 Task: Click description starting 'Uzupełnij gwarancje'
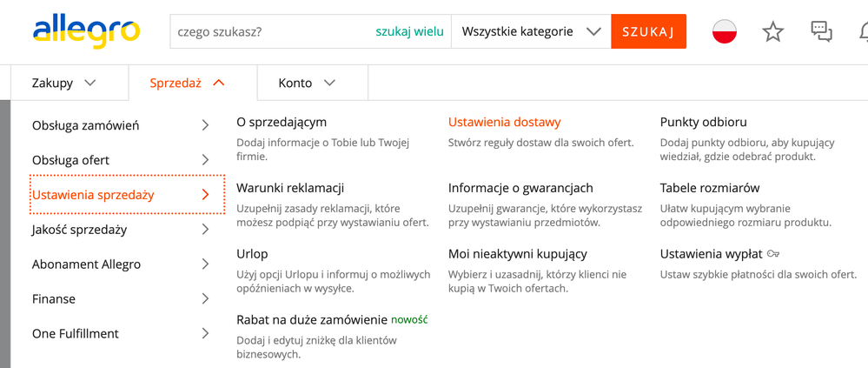pyautogui.click(x=546, y=216)
